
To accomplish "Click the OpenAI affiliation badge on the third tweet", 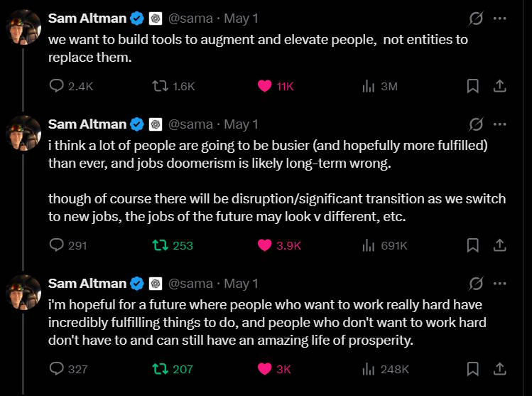I will pyautogui.click(x=156, y=284).
